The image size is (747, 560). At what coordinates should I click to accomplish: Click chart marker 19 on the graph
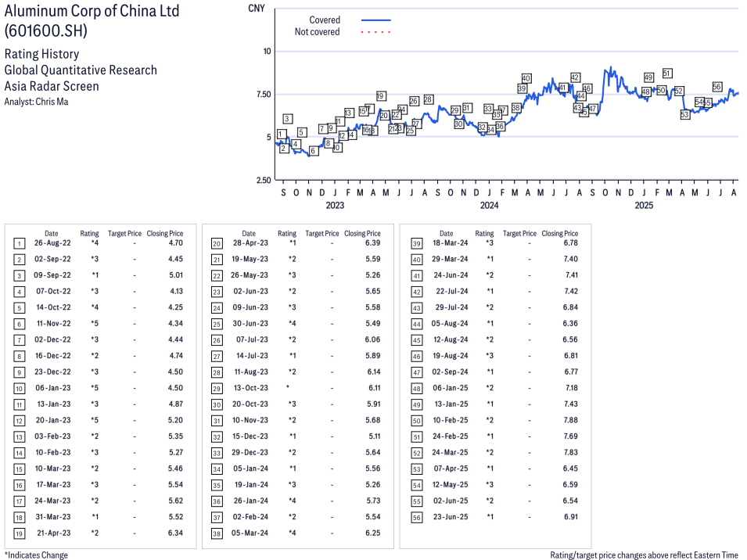coord(380,96)
